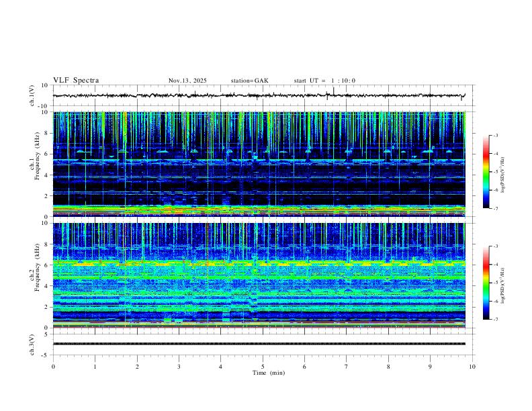532x411 pixels.
Task: Click the time axis tick label "5"
Action: click(263, 367)
